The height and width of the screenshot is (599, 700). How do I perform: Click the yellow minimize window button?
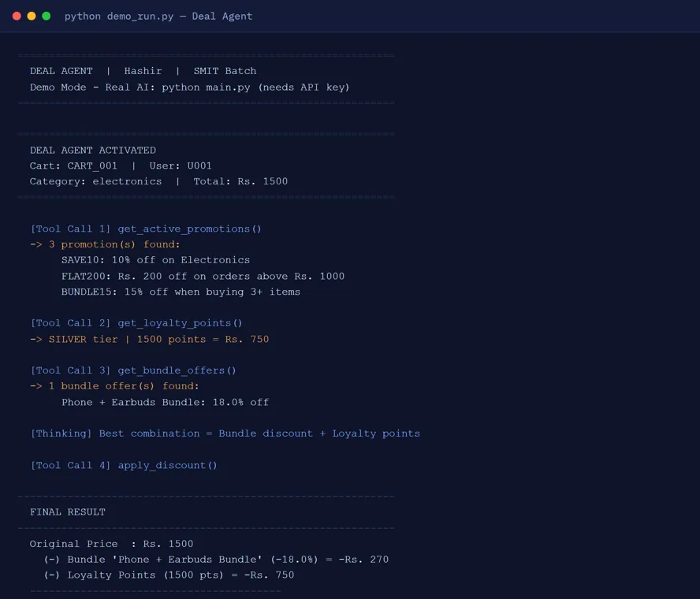[x=32, y=16]
